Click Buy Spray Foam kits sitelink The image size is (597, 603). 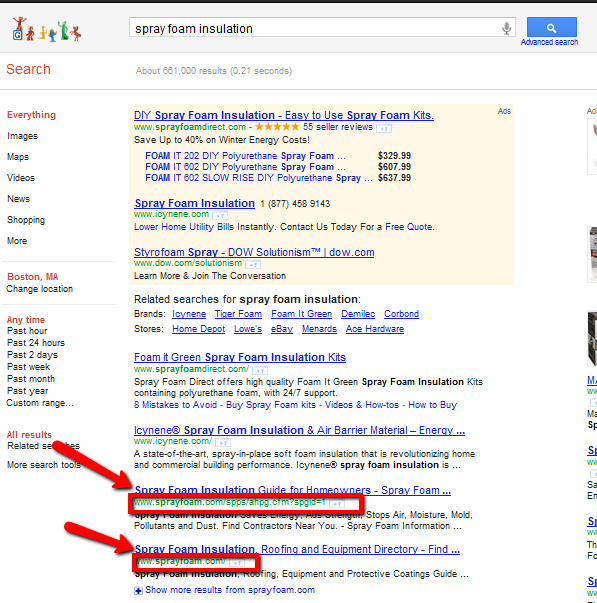click(271, 405)
